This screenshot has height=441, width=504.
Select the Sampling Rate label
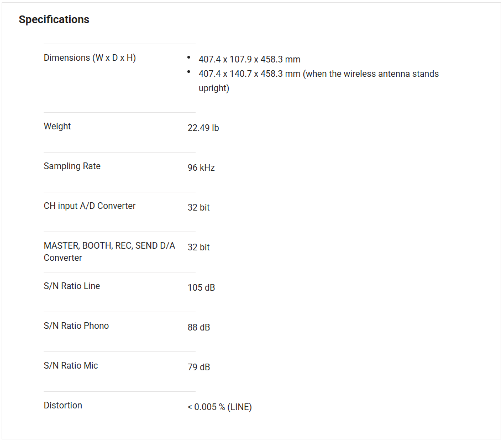tap(72, 166)
